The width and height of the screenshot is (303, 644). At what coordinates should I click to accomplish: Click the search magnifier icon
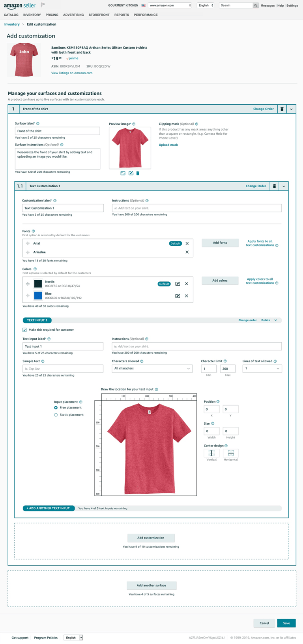pos(256,6)
